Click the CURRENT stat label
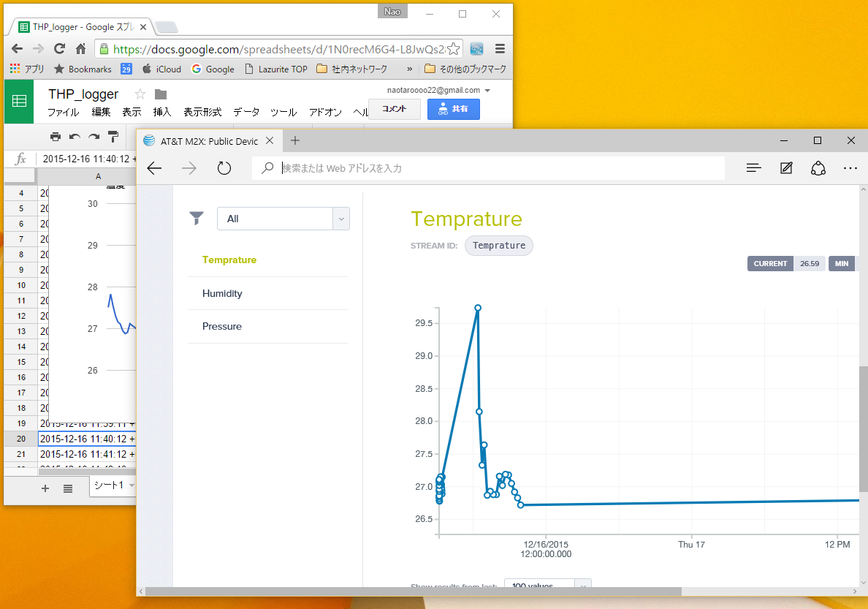 (x=770, y=264)
